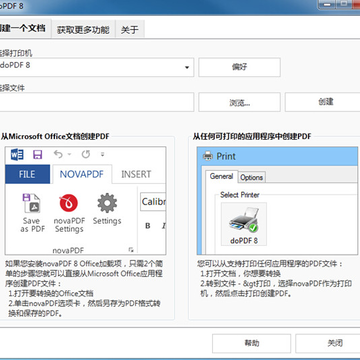Screen dimensions: 360x360
Task: Click the 偏好 preferences button
Action: tap(239, 67)
